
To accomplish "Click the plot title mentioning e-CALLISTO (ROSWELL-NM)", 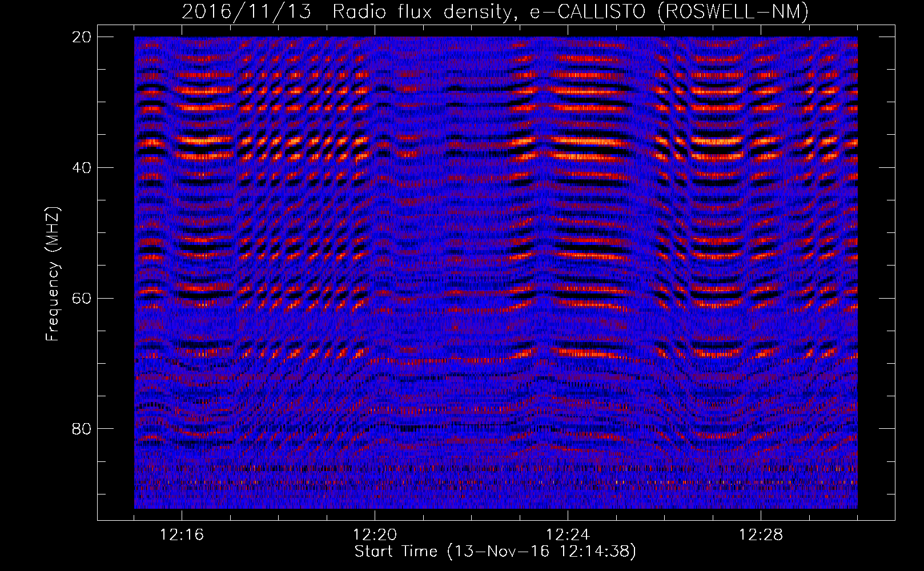I will pos(495,11).
